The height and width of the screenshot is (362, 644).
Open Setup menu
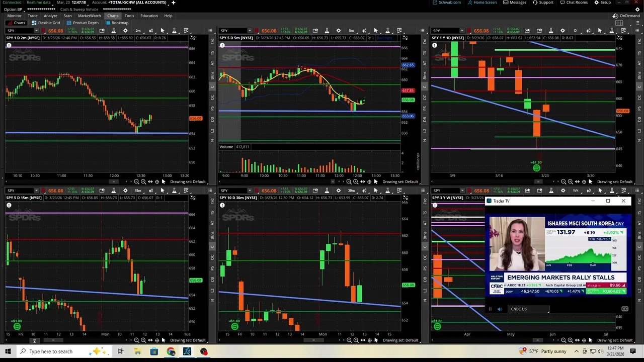point(602,3)
